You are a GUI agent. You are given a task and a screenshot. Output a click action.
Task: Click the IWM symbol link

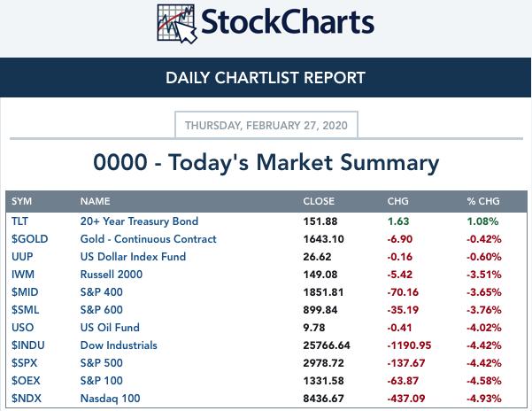23,275
